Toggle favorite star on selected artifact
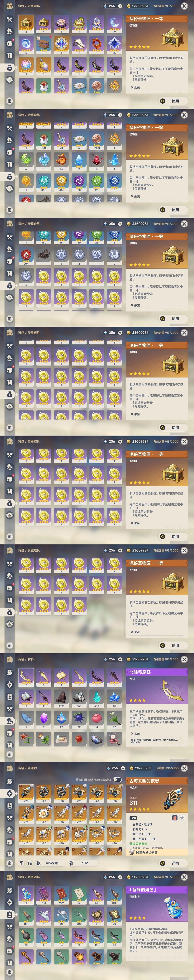Screen dimensions: 194x980 (x=182, y=818)
